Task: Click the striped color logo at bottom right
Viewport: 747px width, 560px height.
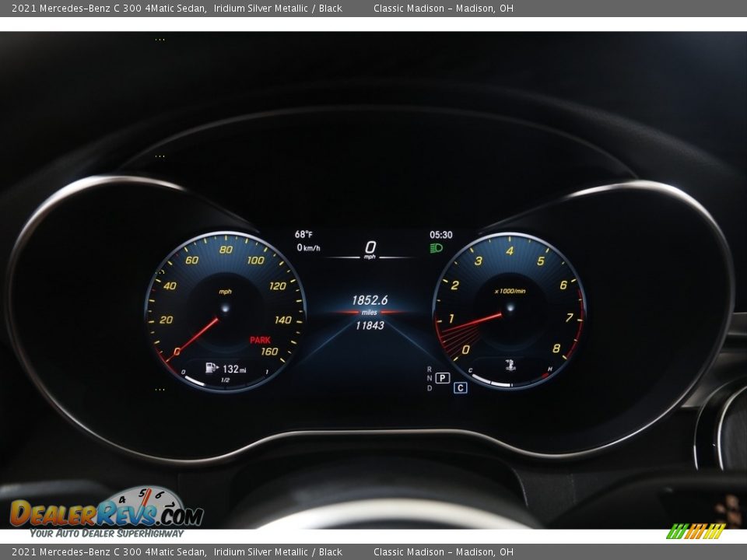Action: tap(696, 531)
